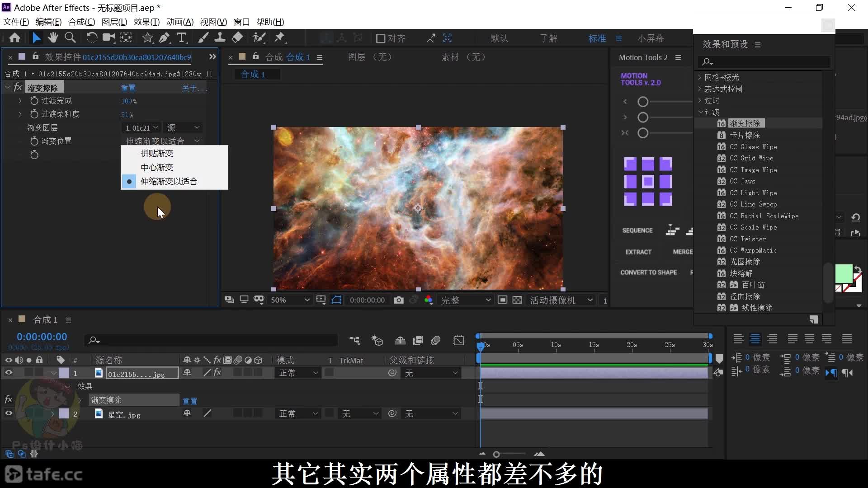Viewport: 868px width, 488px height.
Task: Click the composition mini-flowchart icon in timeline
Action: (x=354, y=340)
